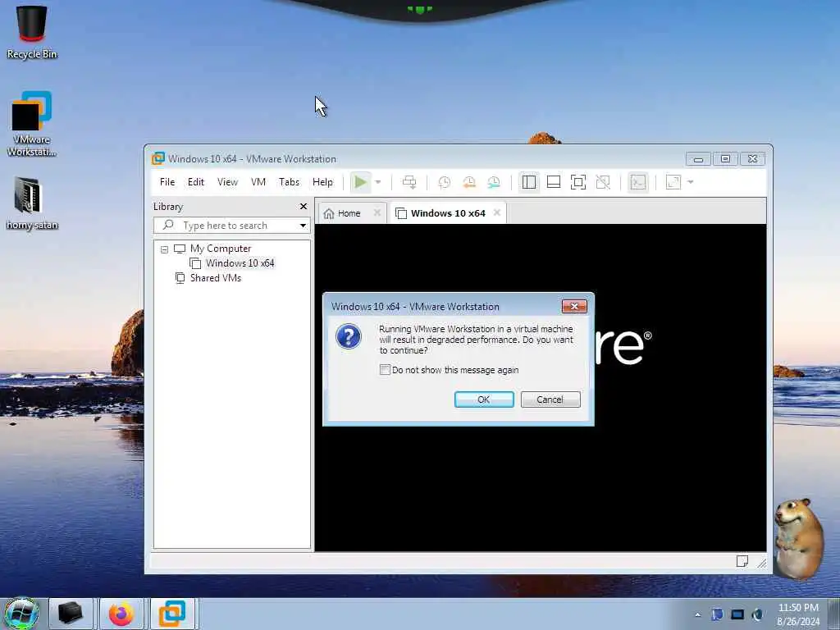840x630 pixels.
Task: Click the horny satan folder icon
Action: point(32,203)
